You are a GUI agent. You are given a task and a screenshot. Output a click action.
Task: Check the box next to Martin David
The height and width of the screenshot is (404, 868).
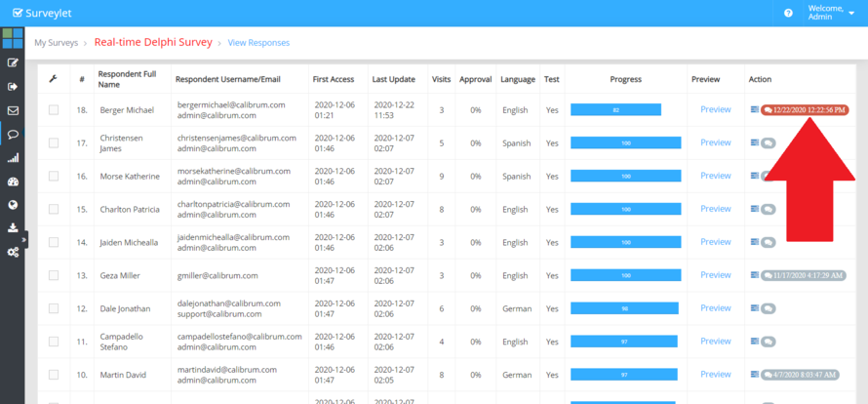click(x=54, y=376)
